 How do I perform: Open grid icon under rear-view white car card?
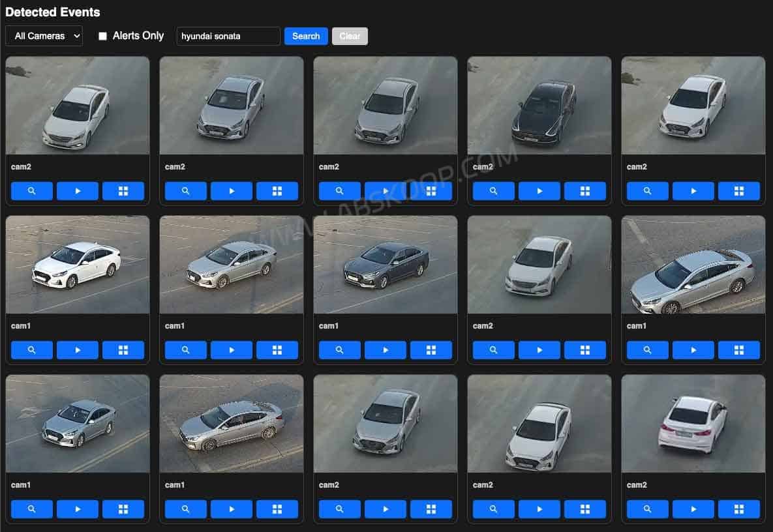tap(739, 509)
